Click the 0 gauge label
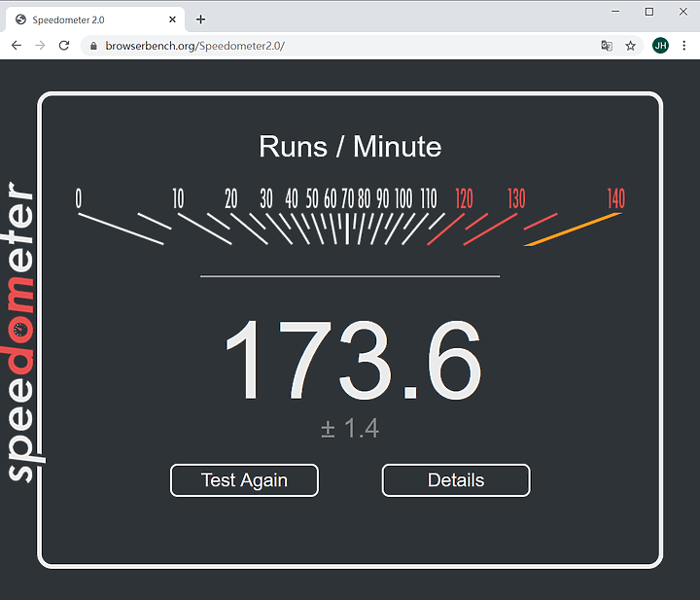The width and height of the screenshot is (700, 600). coord(79,198)
